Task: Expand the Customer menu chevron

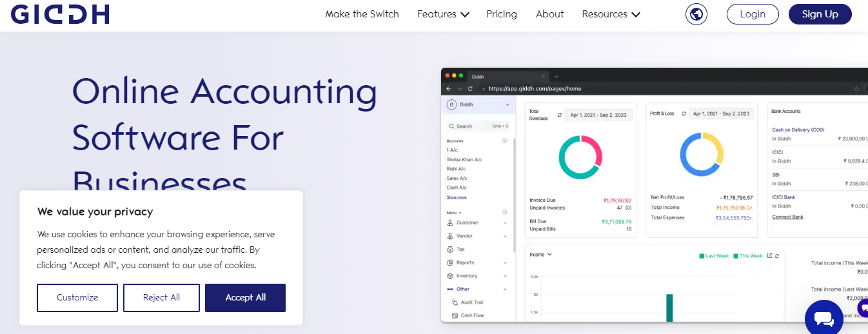Action: 505,222
